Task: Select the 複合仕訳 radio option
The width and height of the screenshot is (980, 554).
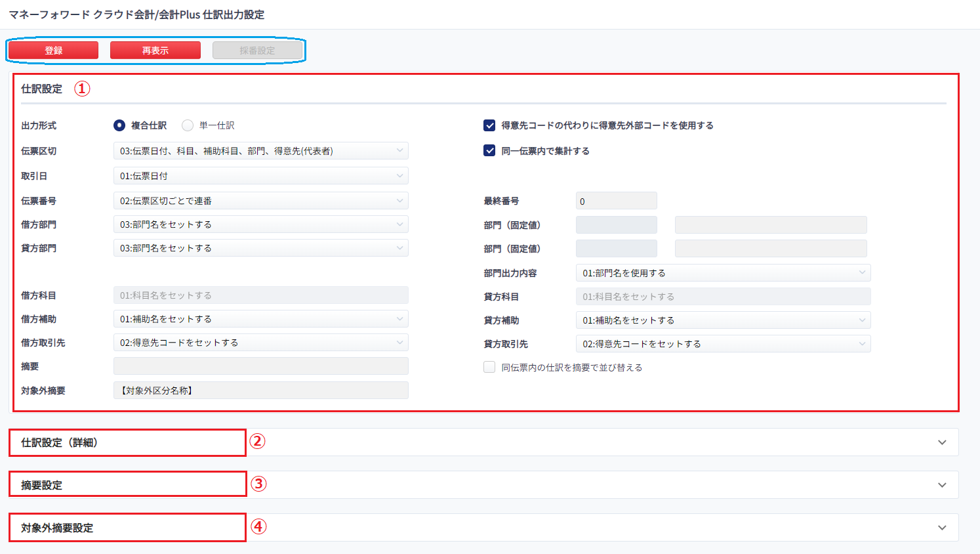Action: coord(119,125)
